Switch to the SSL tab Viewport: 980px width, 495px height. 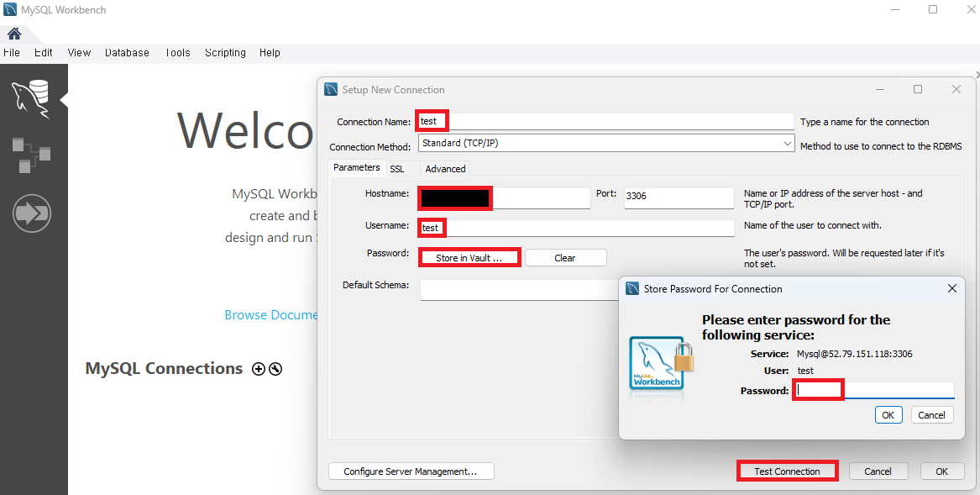(397, 169)
